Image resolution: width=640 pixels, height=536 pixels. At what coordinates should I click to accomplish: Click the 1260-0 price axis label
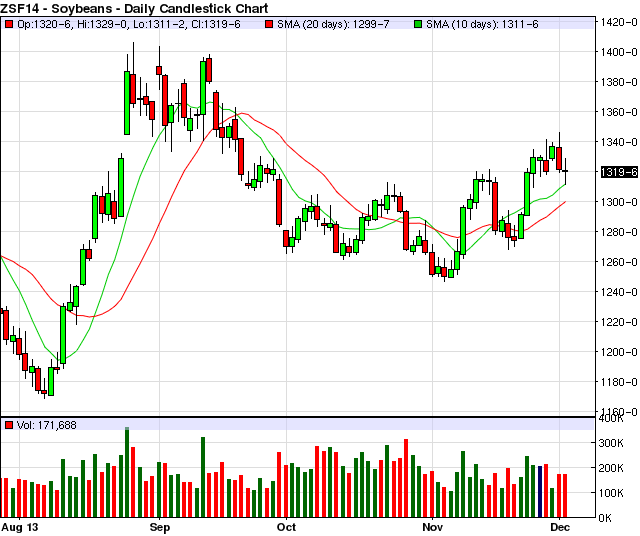tap(619, 262)
